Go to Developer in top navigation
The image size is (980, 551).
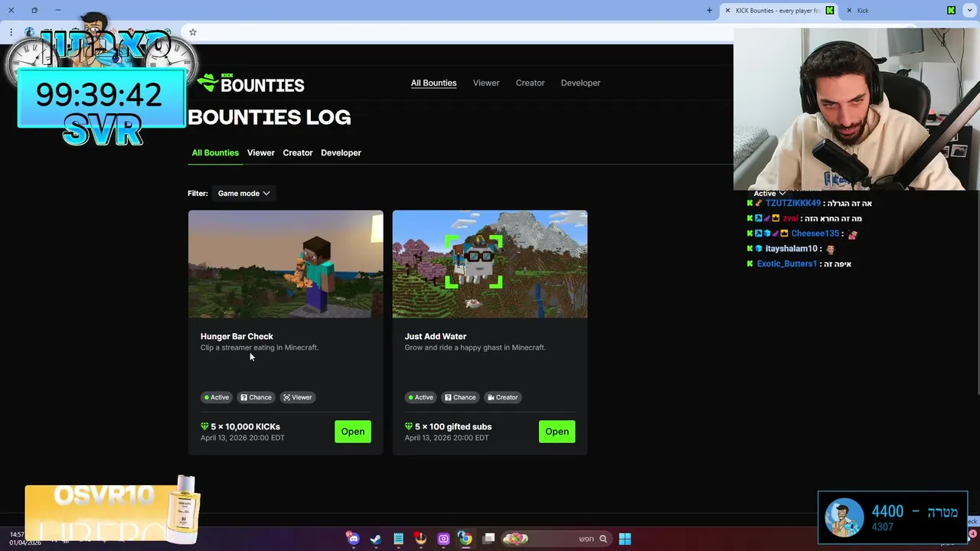[580, 83]
